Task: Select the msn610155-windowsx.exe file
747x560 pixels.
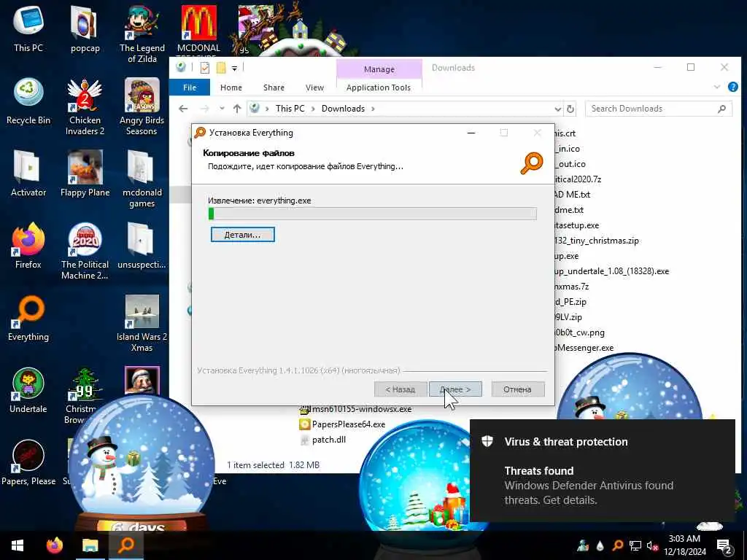Action: (x=356, y=409)
